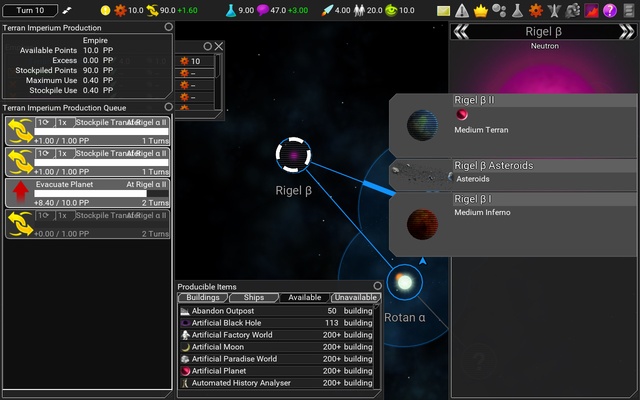This screenshot has height=400, width=640.
Task: Toggle pin on Terran Imperium Production Queue panel
Action: tap(168, 107)
